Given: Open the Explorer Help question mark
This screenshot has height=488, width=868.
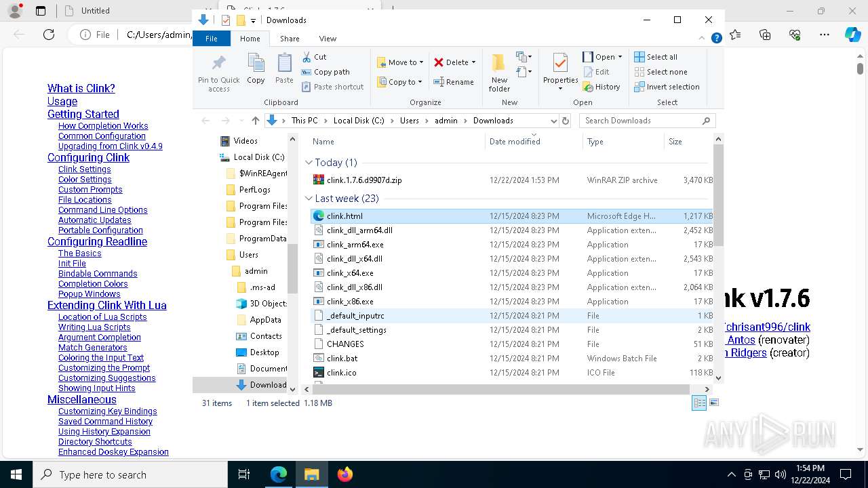Looking at the screenshot, I should click(x=716, y=39).
